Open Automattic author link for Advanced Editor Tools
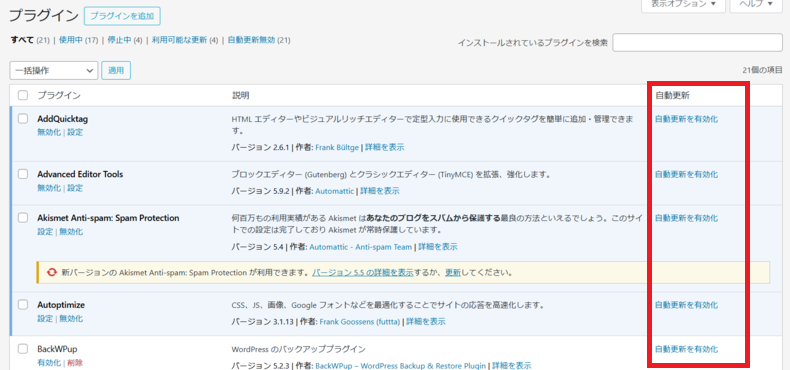The image size is (790, 370). [x=335, y=192]
